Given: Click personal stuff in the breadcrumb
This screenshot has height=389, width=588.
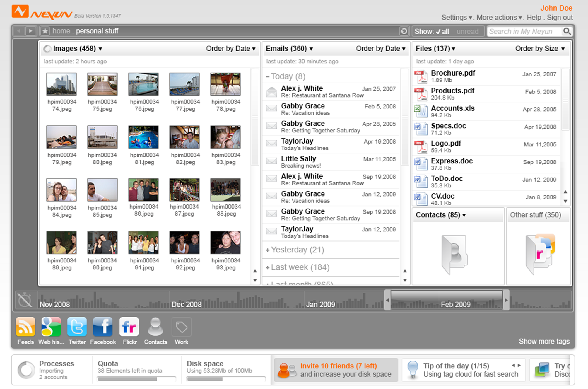Looking at the screenshot, I should [x=97, y=31].
